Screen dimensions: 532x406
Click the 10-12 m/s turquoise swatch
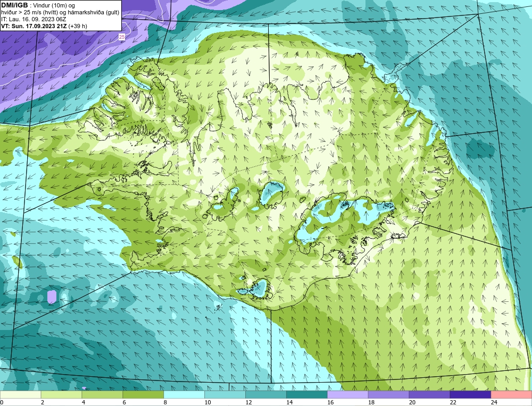coord(225,395)
